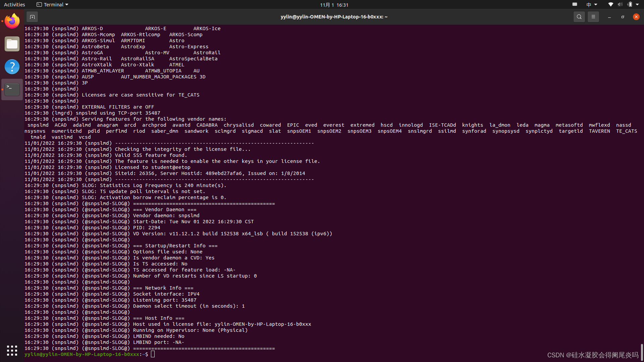Click '=== Network Info ===' header line
This screenshot has width=644, height=362.
coord(109,288)
